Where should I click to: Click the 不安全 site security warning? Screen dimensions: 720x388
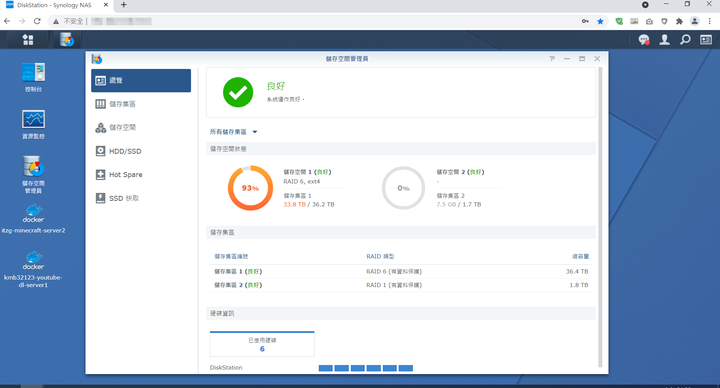(x=69, y=21)
